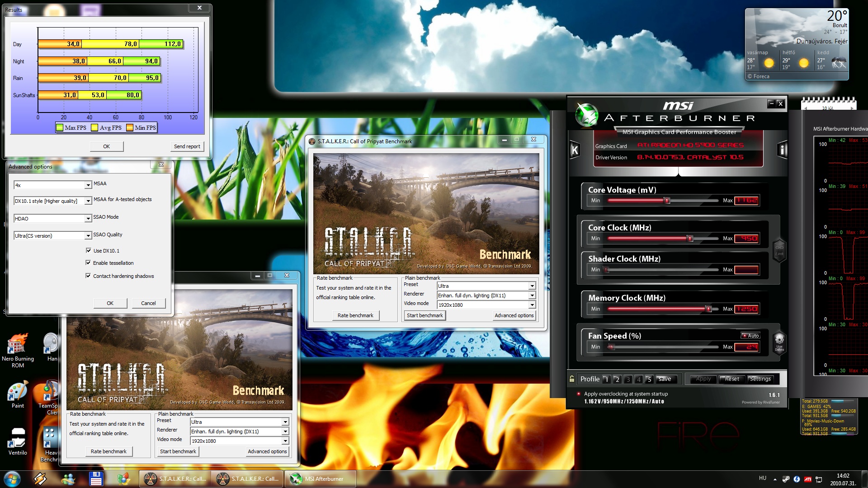Click the Core Clock slider handle
The width and height of the screenshot is (868, 488).
click(690, 239)
